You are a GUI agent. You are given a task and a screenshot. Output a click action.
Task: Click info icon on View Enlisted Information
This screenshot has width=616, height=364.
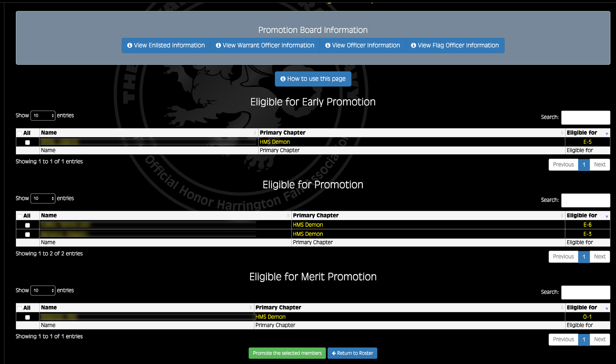[x=130, y=45]
